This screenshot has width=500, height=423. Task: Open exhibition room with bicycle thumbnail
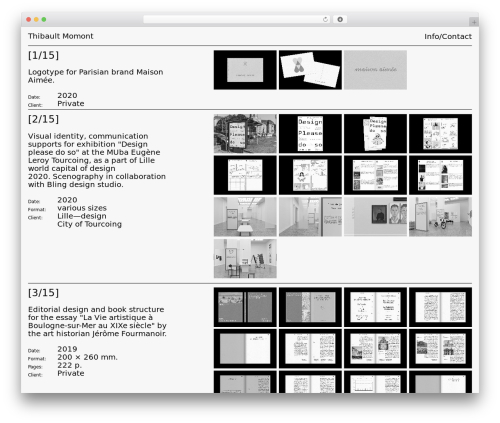(x=440, y=217)
